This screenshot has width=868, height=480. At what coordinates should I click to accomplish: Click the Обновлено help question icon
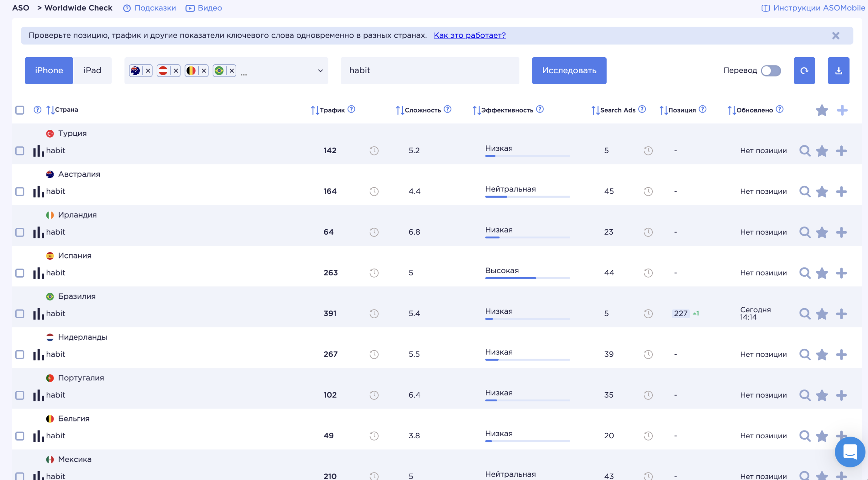point(780,109)
